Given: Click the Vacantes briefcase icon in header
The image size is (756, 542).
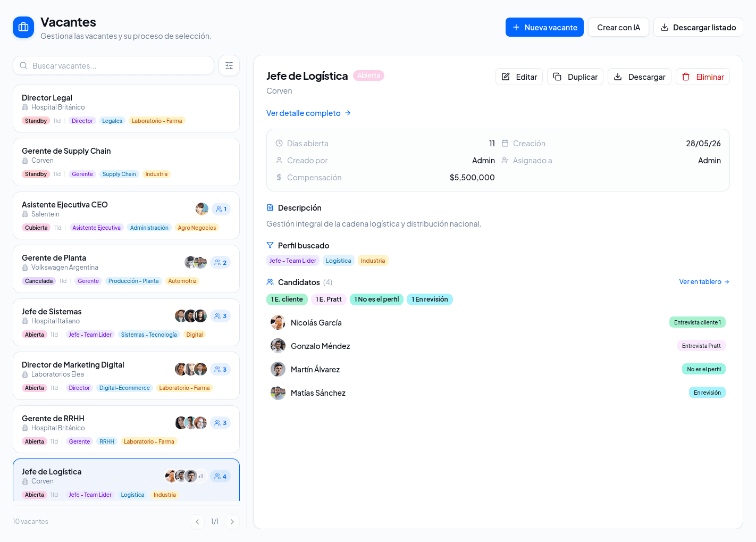Looking at the screenshot, I should point(23,27).
